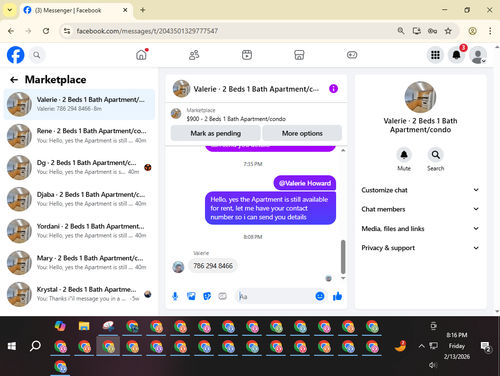Open the Facebook home logo
This screenshot has width=500, height=376.
point(16,55)
